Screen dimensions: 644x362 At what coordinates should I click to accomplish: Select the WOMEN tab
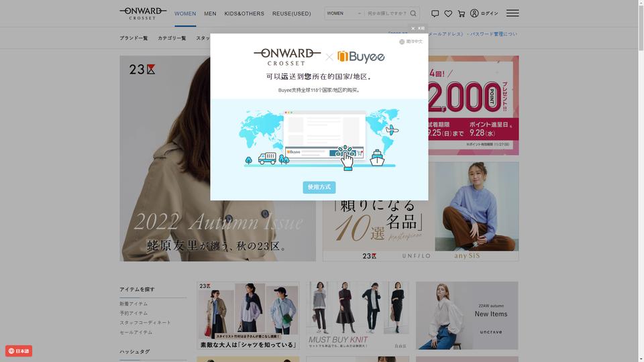185,13
